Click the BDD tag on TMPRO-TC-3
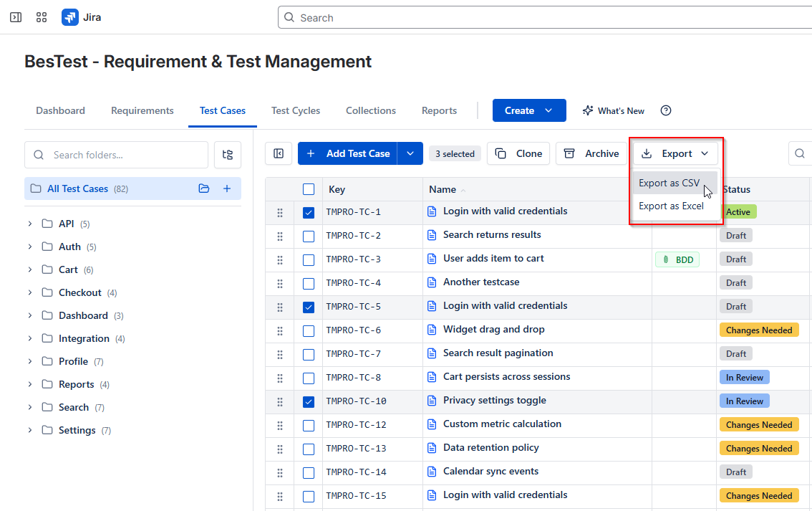This screenshot has width=812, height=511. tap(677, 259)
